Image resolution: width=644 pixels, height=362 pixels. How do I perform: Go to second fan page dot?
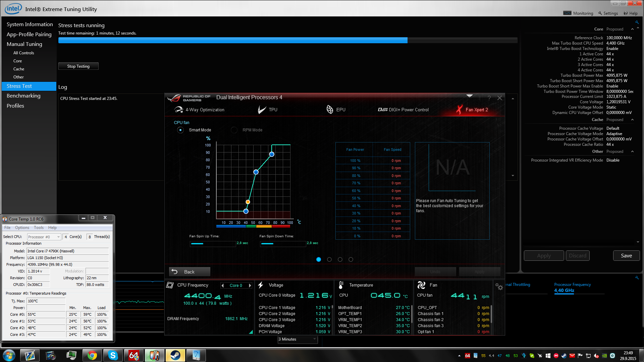[x=329, y=259]
